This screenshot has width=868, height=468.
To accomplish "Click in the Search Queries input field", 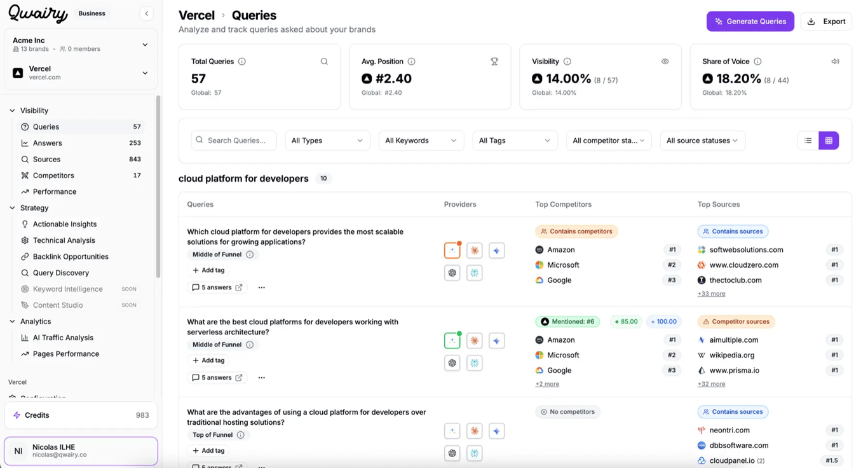I will point(238,140).
